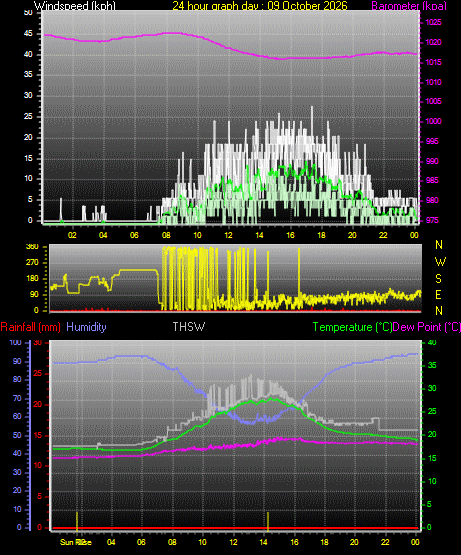
Task: Select the 100 value on humidity axis
Action: point(15,343)
